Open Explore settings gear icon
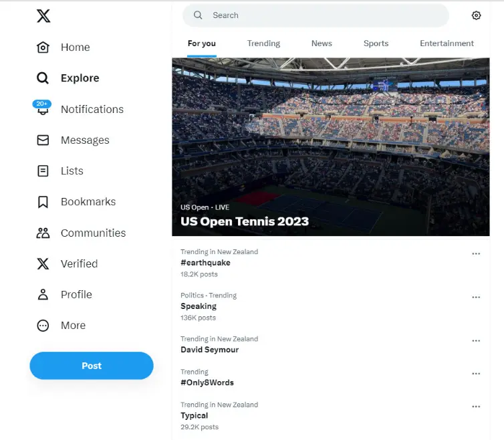This screenshot has width=504, height=440. click(476, 15)
